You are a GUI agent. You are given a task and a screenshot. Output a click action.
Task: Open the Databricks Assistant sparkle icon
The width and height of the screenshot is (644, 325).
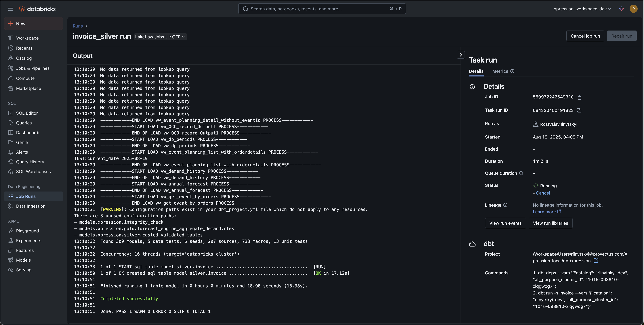622,9
